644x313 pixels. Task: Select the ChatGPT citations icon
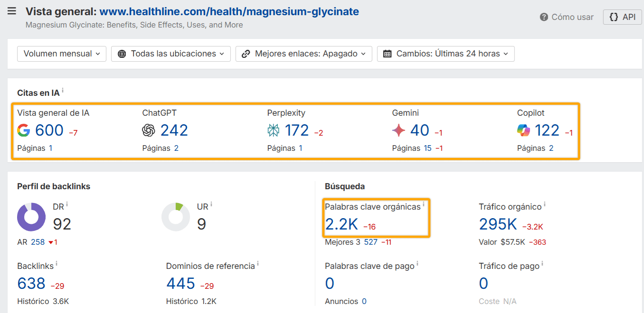coord(147,130)
